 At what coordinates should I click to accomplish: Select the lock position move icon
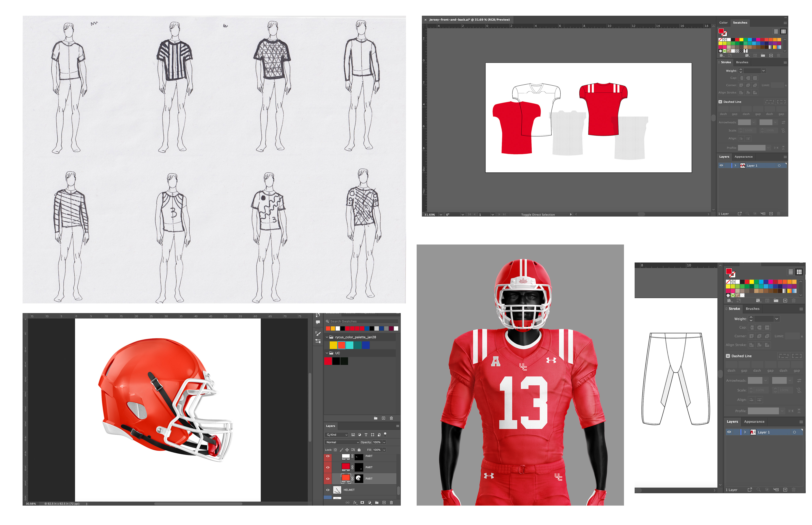tap(347, 450)
